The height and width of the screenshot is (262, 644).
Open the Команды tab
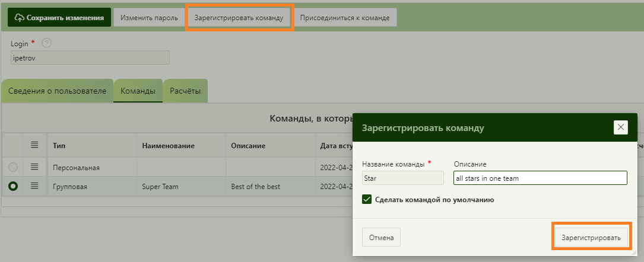click(138, 91)
